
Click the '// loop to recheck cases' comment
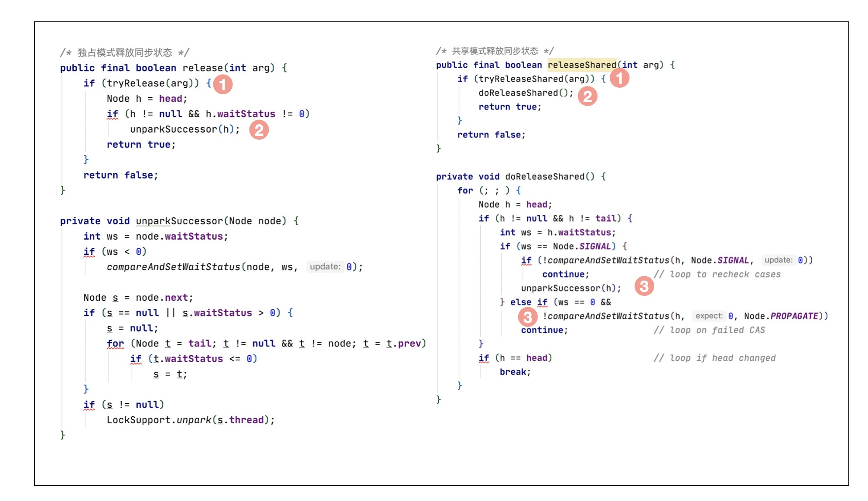click(717, 274)
